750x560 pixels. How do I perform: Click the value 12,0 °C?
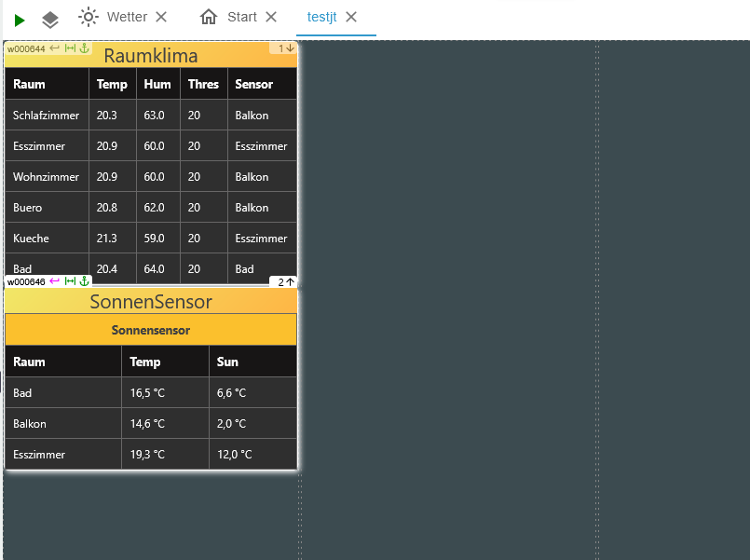pos(235,455)
